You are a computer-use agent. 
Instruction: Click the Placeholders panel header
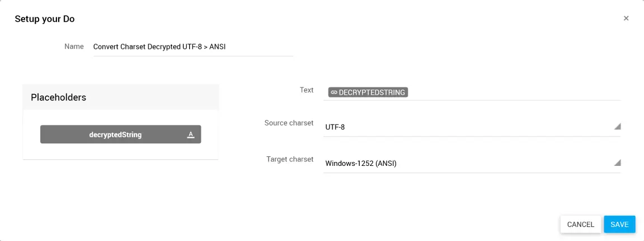(120, 98)
